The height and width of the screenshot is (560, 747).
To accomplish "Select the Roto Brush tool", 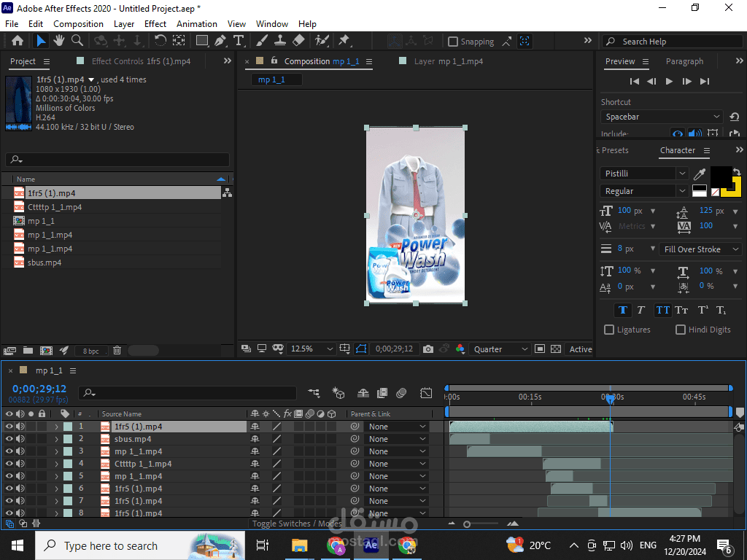I will pos(322,41).
